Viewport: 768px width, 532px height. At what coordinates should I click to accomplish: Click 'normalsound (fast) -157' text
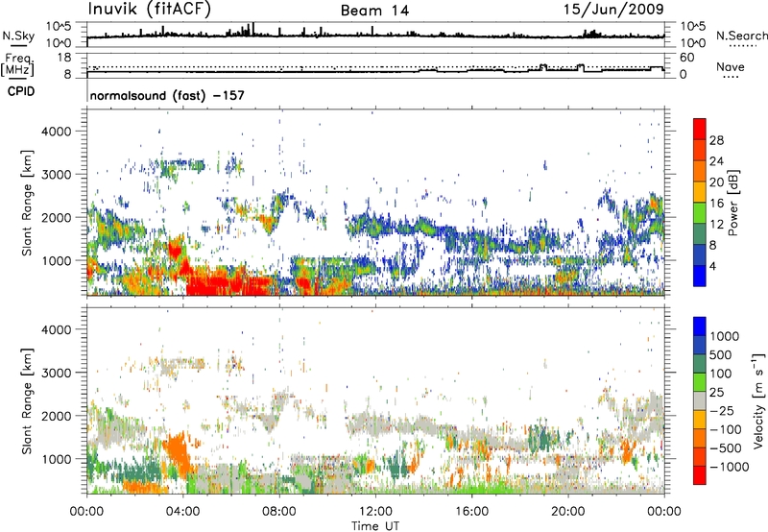tap(167, 95)
